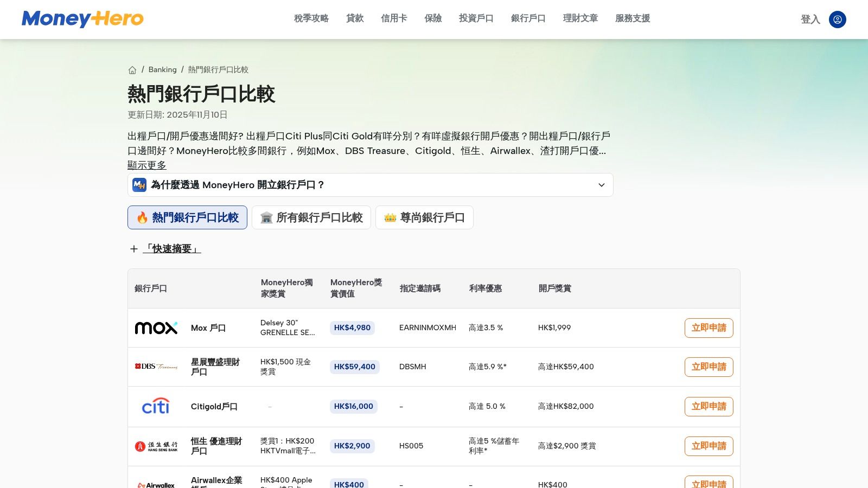Click the HK$2,900 reward value badge

tap(352, 446)
